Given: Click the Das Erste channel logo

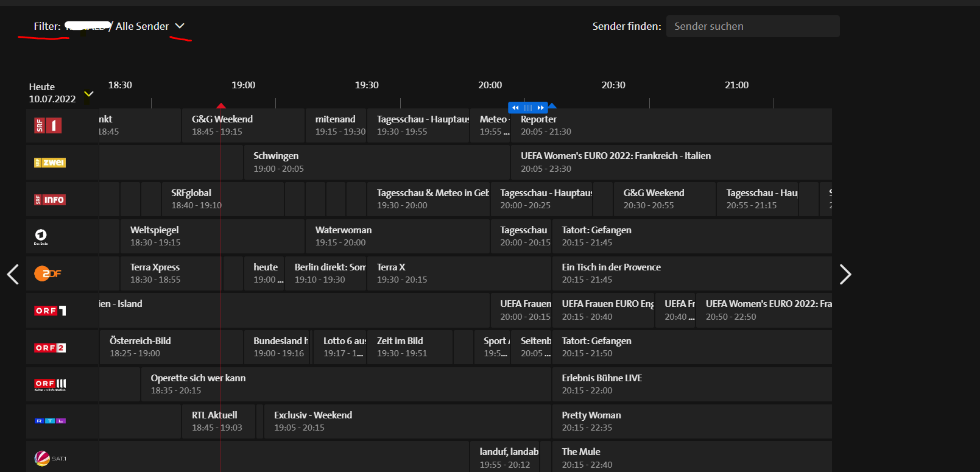Looking at the screenshot, I should click(41, 236).
